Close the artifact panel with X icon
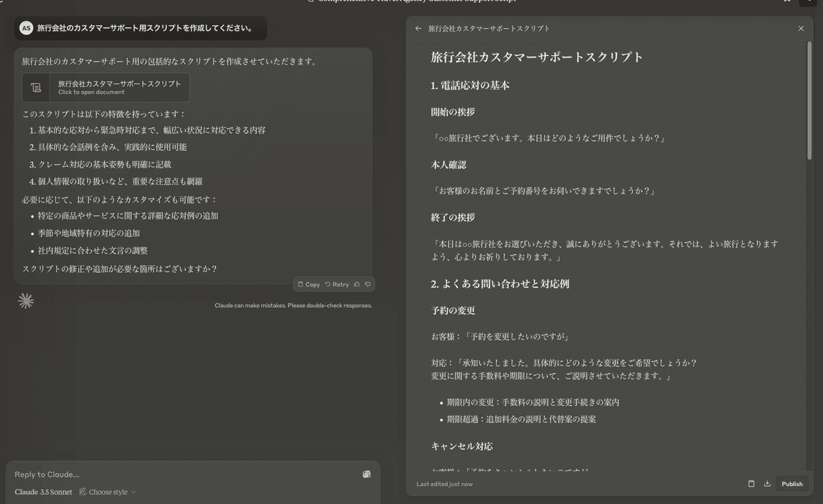The image size is (823, 504). pos(801,29)
